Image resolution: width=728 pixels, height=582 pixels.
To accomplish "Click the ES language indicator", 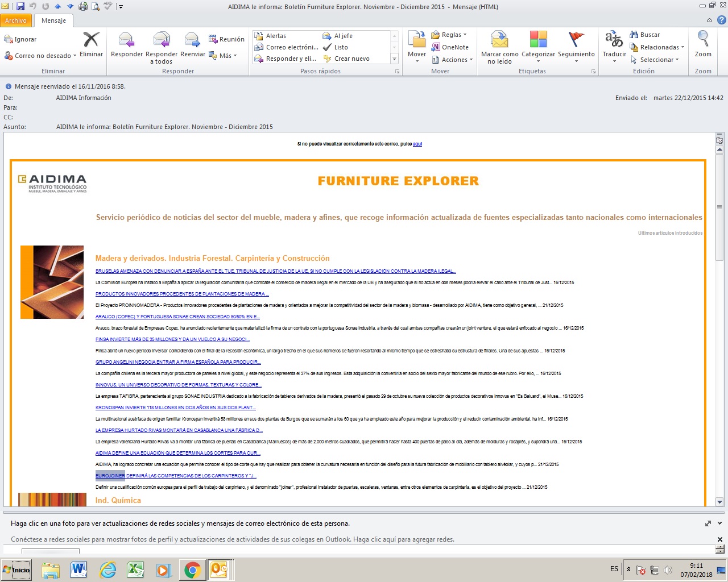I will [614, 569].
